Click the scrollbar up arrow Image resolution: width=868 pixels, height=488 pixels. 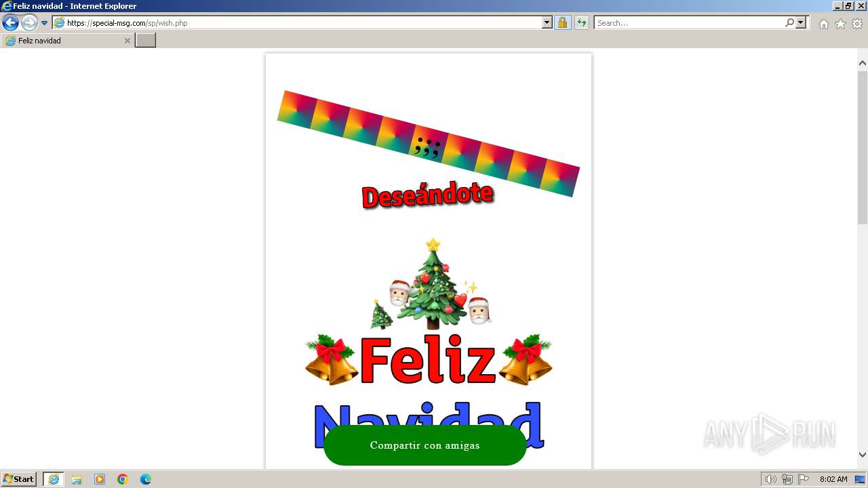point(863,63)
